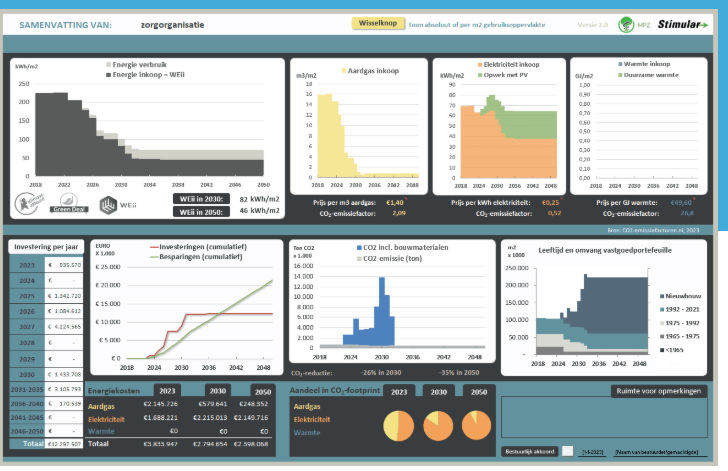
Task: Click the MPZ leaf logo
Action: click(628, 24)
